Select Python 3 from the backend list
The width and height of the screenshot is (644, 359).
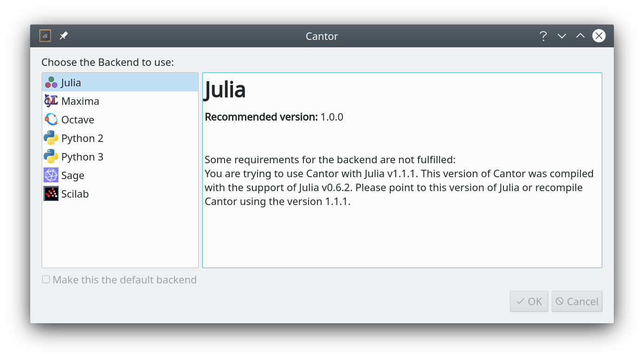pyautogui.click(x=82, y=156)
